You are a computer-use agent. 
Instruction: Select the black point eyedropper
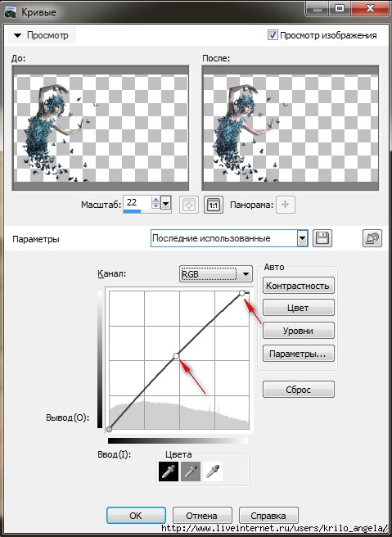169,472
